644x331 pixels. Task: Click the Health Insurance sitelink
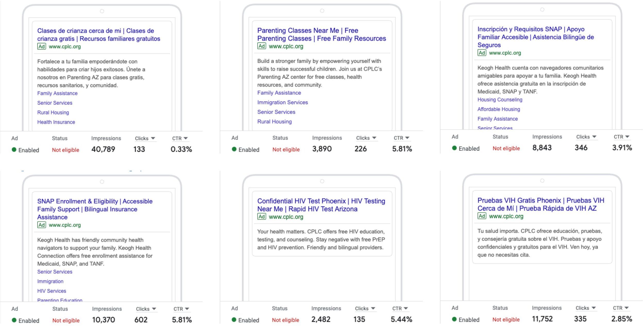(x=56, y=122)
